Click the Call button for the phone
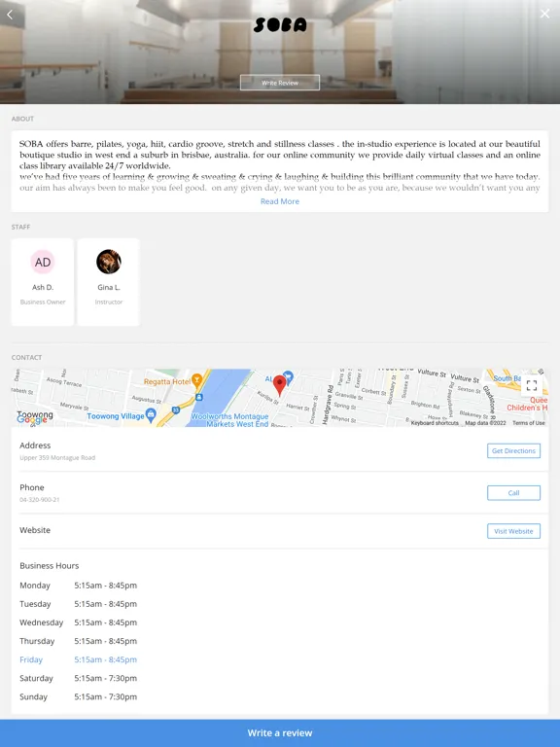Viewport: 560px width, 747px height. [x=513, y=493]
